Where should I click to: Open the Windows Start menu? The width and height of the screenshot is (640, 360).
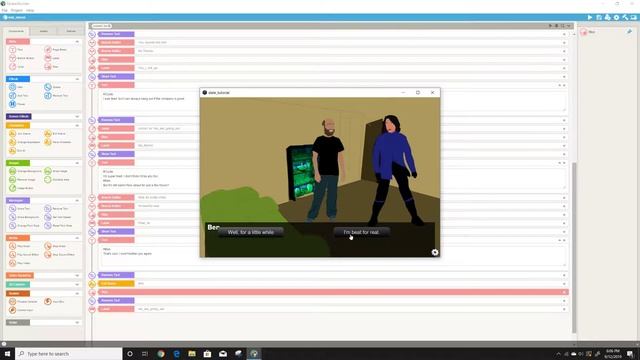[x=7, y=353]
